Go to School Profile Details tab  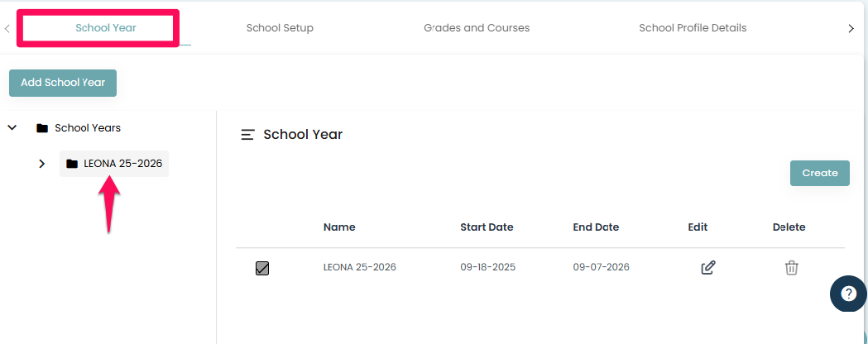[693, 28]
